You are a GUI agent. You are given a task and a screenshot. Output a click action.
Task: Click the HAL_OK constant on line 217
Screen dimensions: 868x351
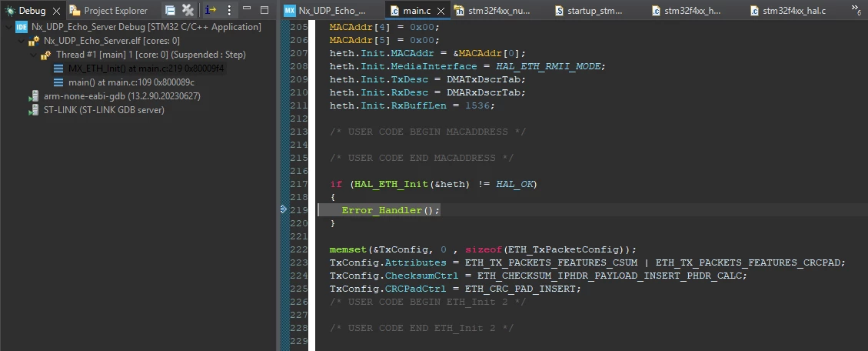(514, 184)
